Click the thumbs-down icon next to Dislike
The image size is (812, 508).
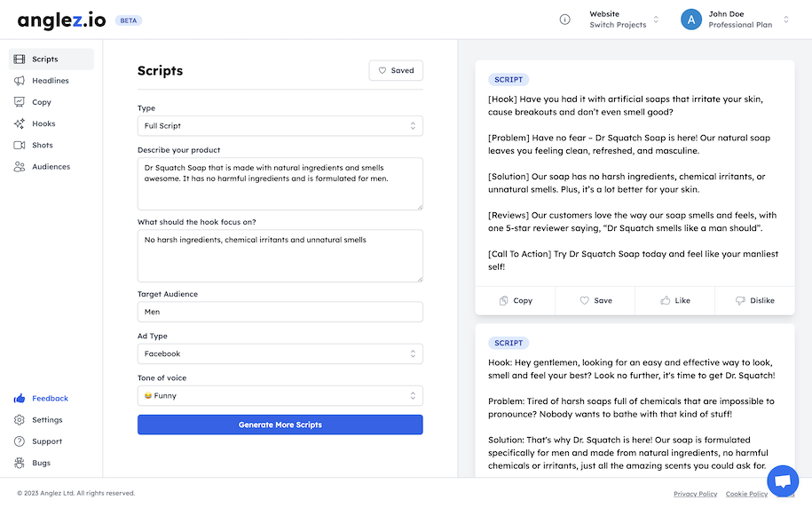740,301
